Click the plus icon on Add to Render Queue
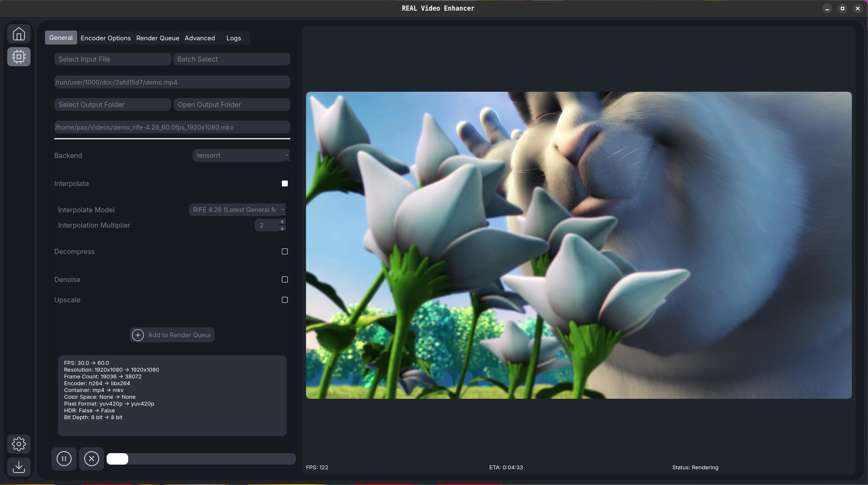Image resolution: width=868 pixels, height=485 pixels. point(138,335)
